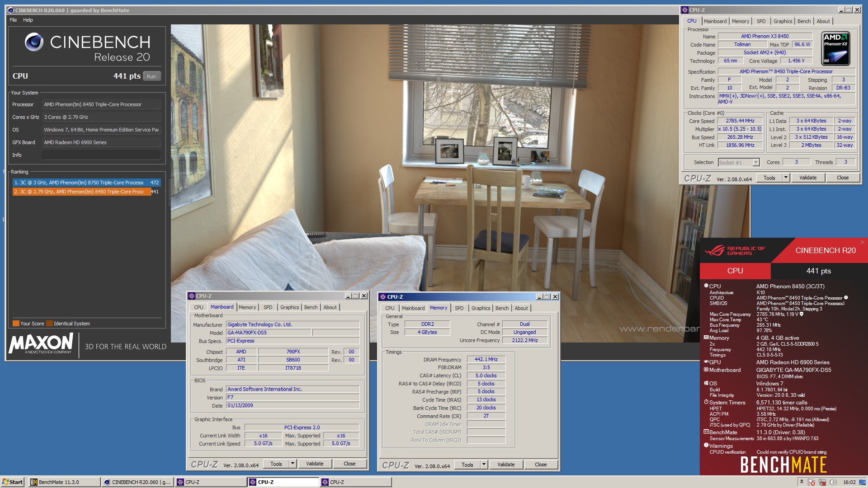Click the Core Speed value 2785.44 MHz
Image resolution: width=868 pixels, height=488 pixels.
tap(740, 121)
